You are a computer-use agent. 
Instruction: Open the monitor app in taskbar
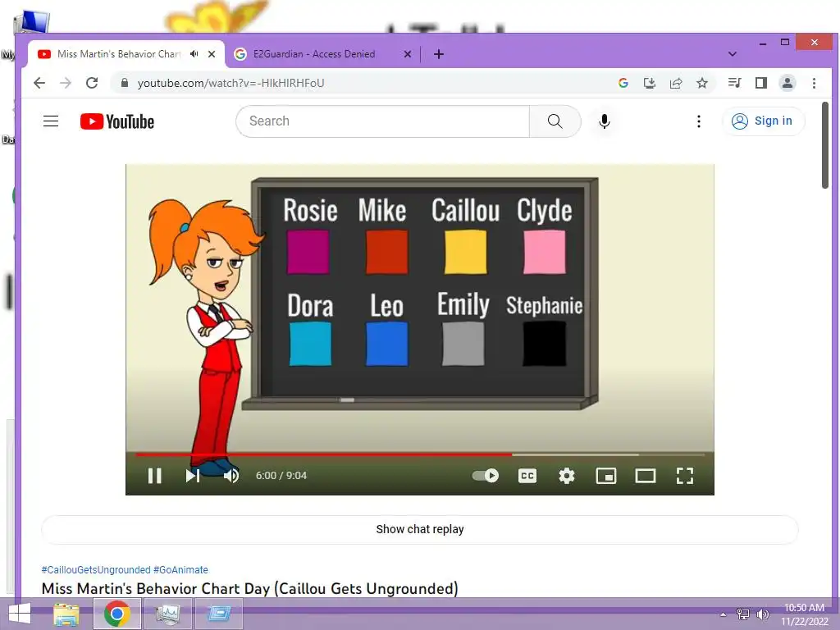tap(167, 614)
